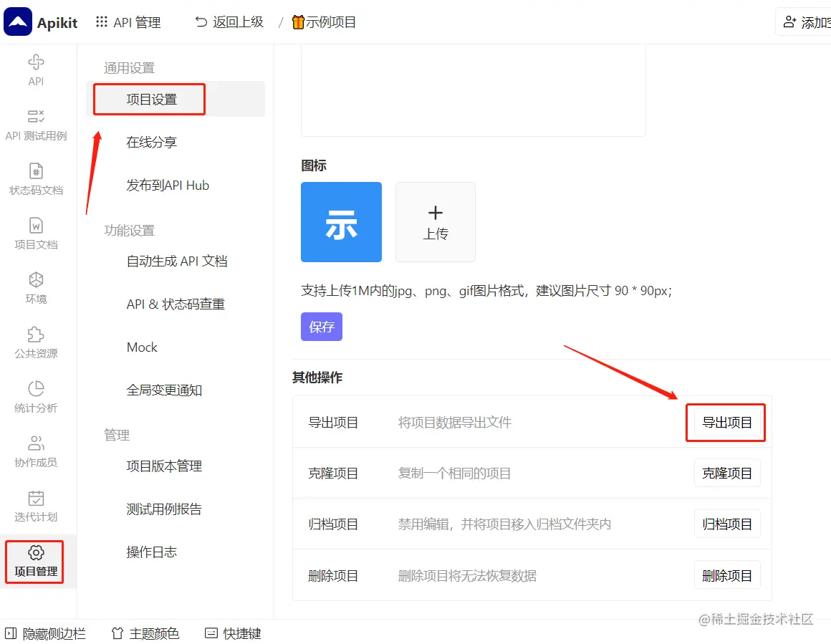Click the 功能设置 group header
This screenshot has height=644, width=831.
tap(130, 231)
